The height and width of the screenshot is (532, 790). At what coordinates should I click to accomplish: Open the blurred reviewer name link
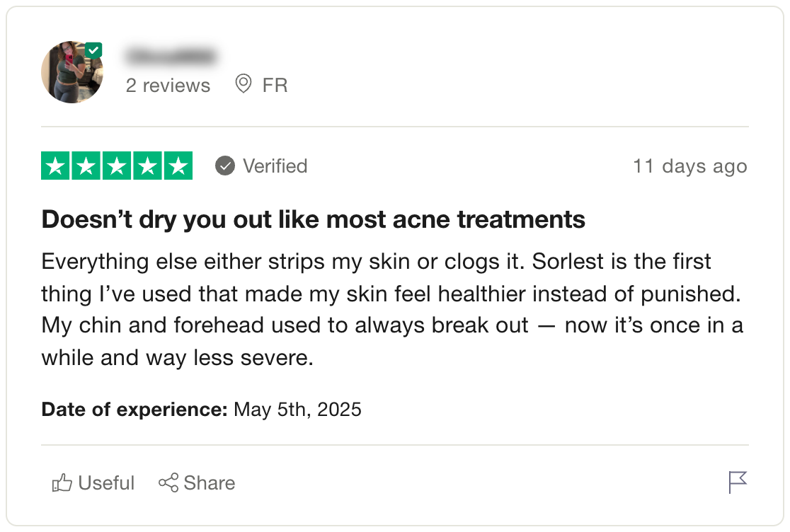coord(171,55)
